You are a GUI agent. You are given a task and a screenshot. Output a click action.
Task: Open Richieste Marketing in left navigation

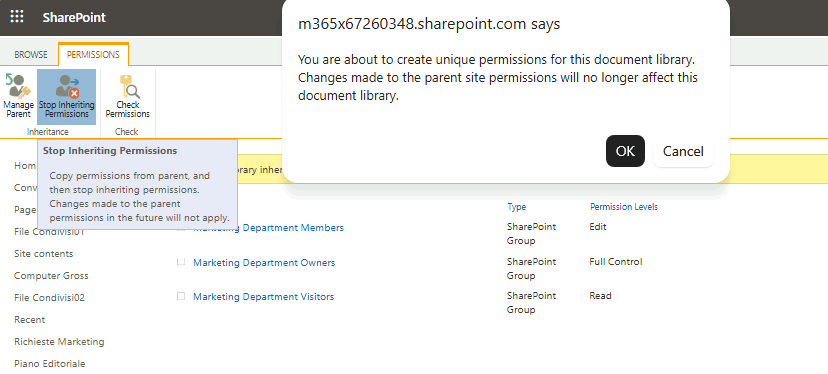pos(59,342)
